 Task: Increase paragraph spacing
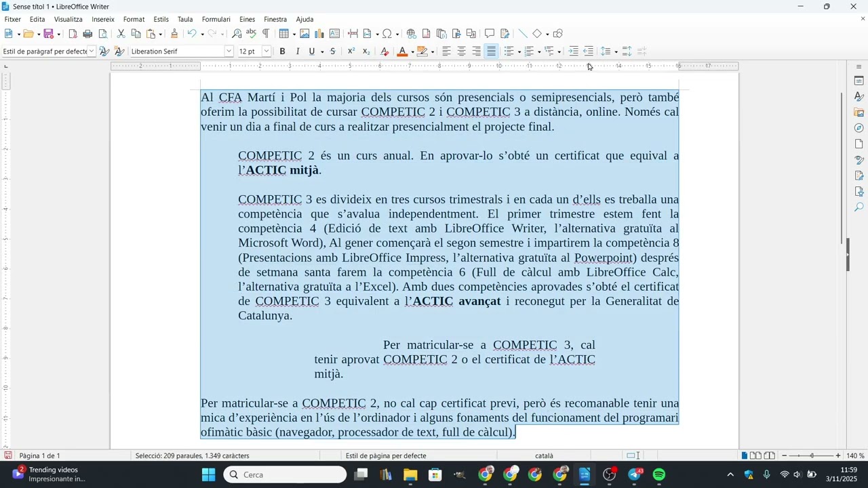[627, 52]
